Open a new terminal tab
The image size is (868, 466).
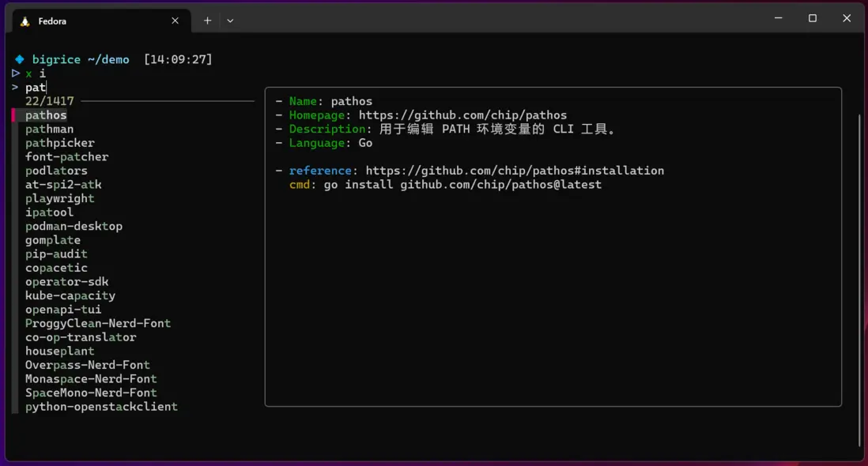click(x=207, y=21)
